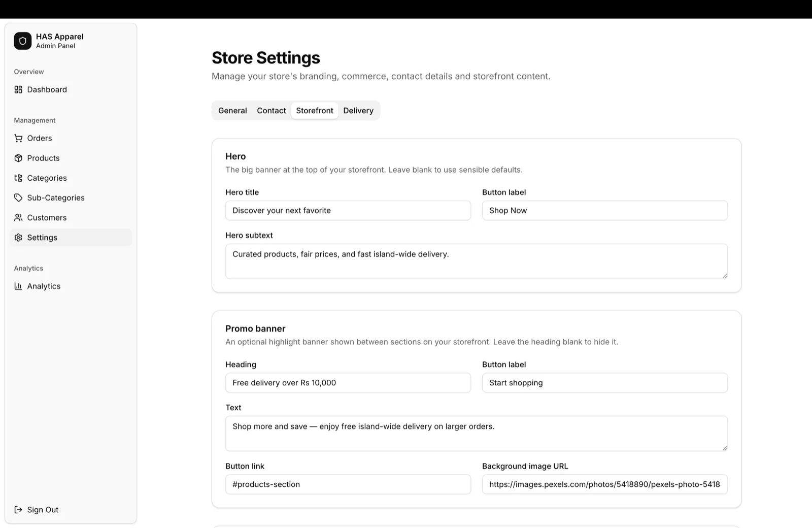Click the Start shopping button label field
812x528 pixels.
(x=605, y=383)
